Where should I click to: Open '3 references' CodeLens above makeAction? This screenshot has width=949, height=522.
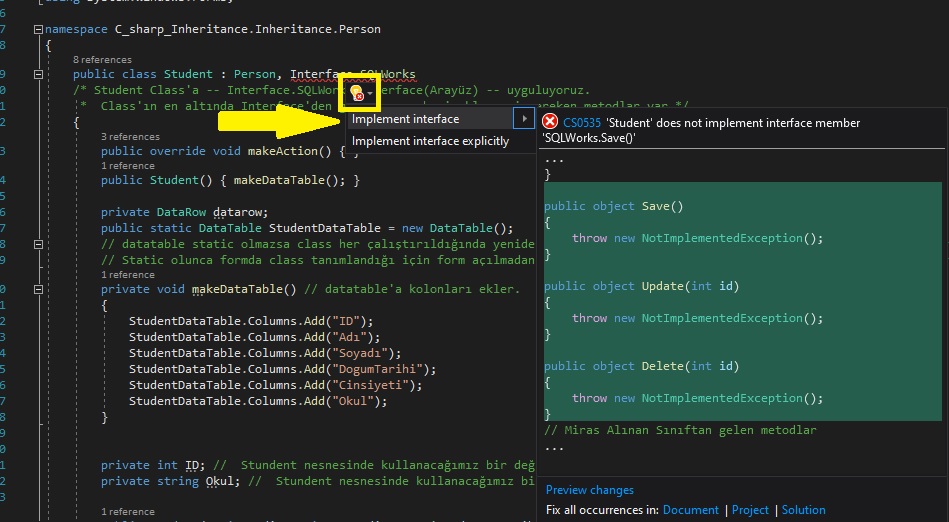click(130, 137)
